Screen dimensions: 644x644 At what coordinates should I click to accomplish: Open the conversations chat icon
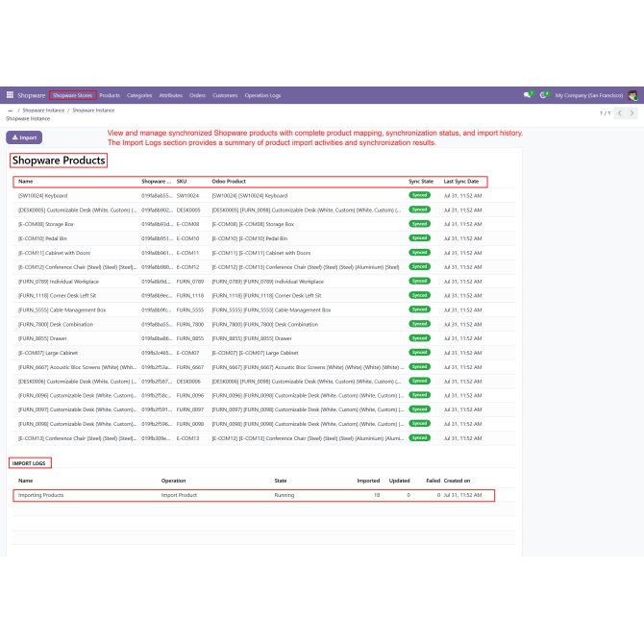point(528,95)
